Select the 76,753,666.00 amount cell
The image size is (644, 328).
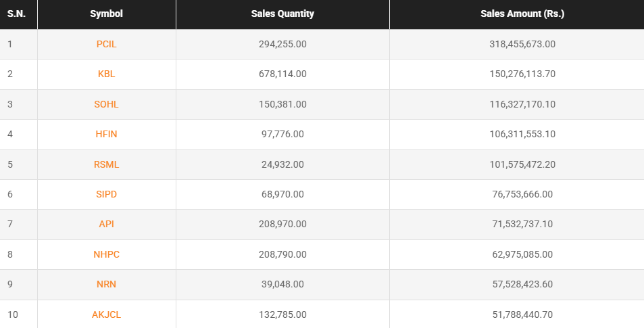click(522, 194)
